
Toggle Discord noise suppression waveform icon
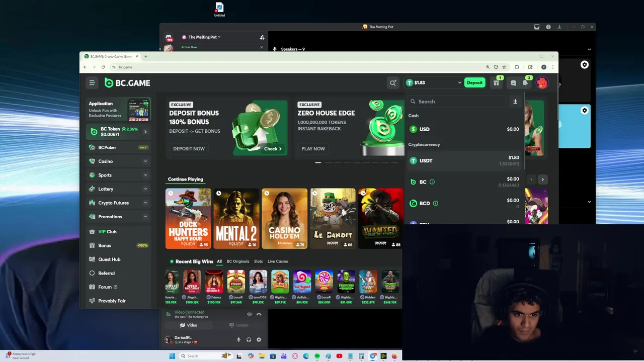(x=250, y=314)
